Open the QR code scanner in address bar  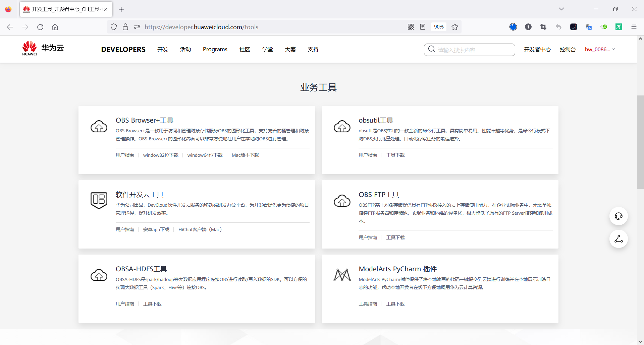tap(411, 27)
